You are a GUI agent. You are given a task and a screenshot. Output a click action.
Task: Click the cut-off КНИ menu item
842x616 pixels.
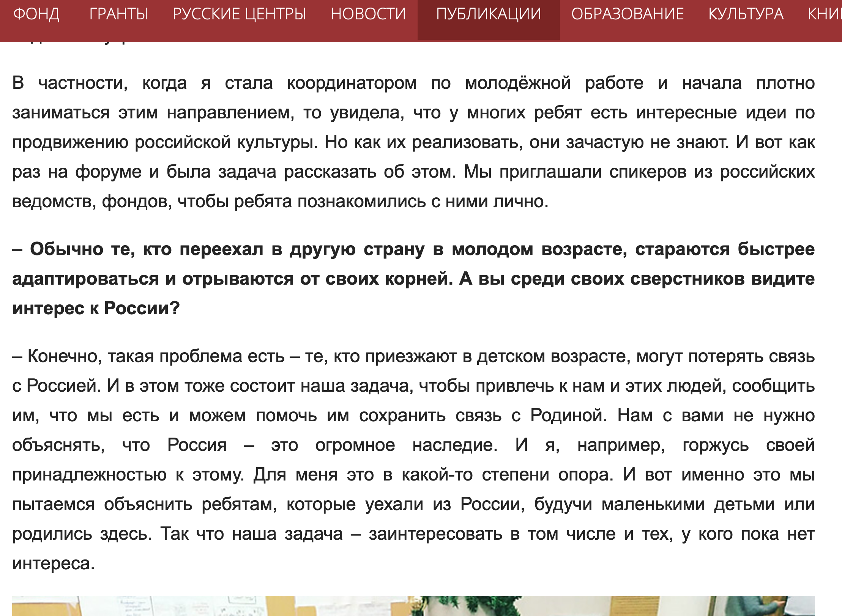pos(824,14)
